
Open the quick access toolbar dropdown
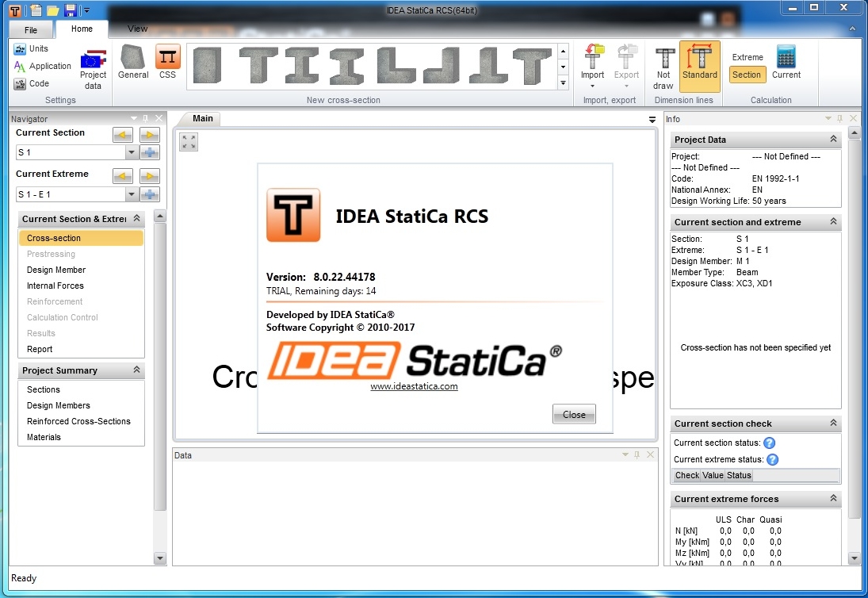pos(86,10)
